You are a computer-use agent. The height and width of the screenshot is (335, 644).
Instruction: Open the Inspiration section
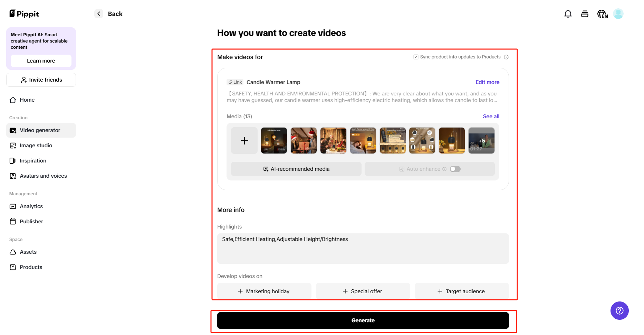click(x=41, y=161)
